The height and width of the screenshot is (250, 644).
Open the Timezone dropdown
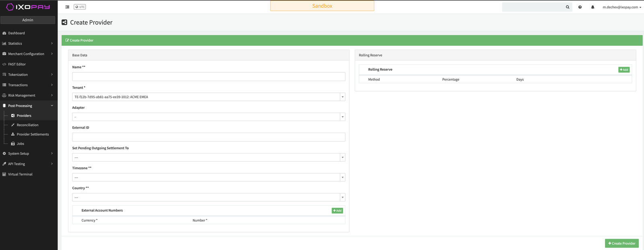208,177
